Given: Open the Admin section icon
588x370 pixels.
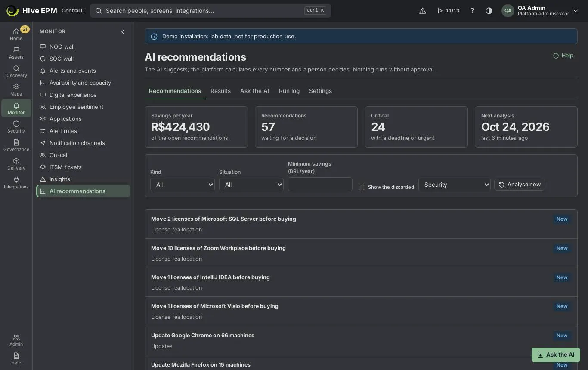Looking at the screenshot, I should 16,340.
